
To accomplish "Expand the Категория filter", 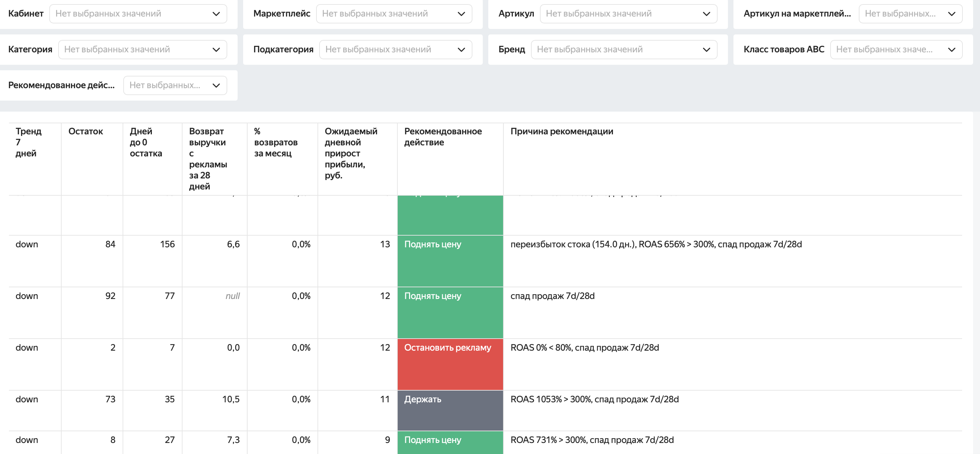I will (143, 50).
